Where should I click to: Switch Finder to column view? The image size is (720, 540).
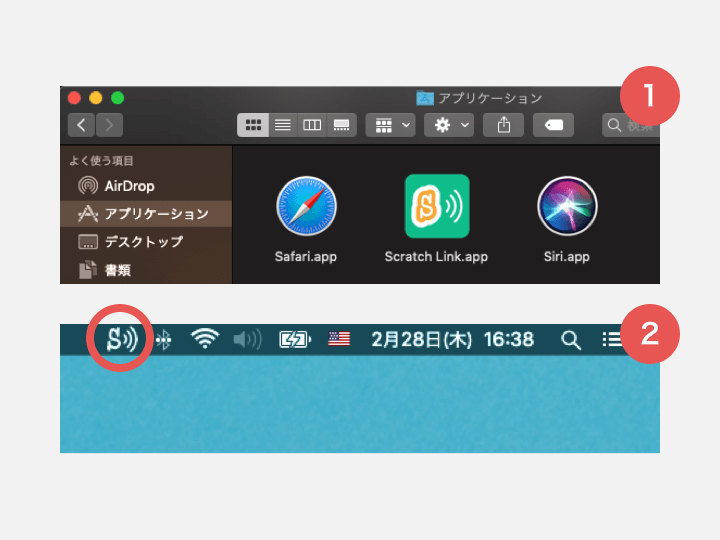click(x=312, y=125)
